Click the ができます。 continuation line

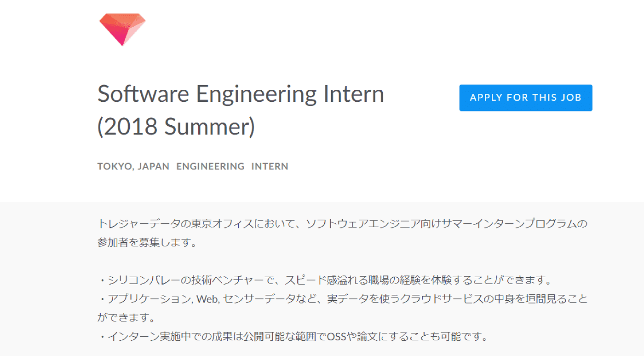126,318
